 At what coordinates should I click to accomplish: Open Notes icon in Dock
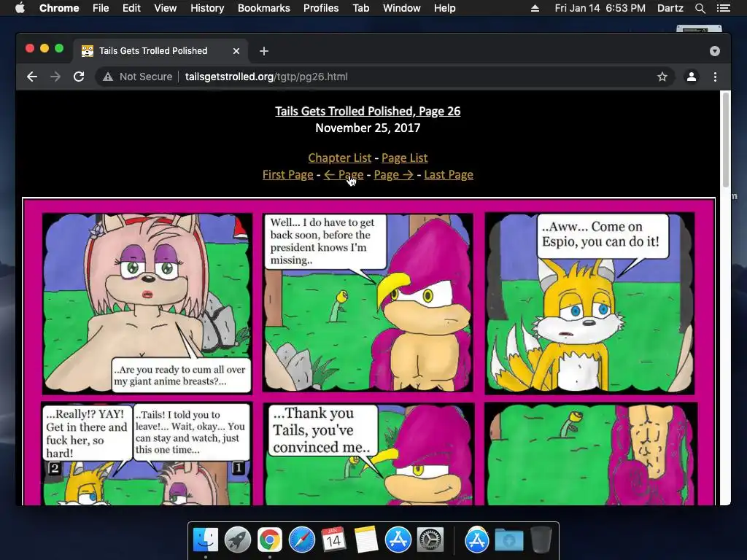366,540
